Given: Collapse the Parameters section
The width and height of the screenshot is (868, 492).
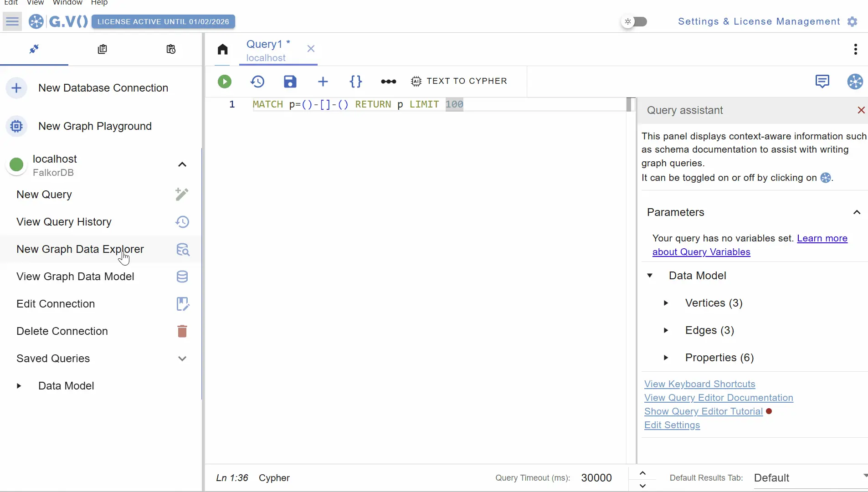Looking at the screenshot, I should click(x=857, y=212).
